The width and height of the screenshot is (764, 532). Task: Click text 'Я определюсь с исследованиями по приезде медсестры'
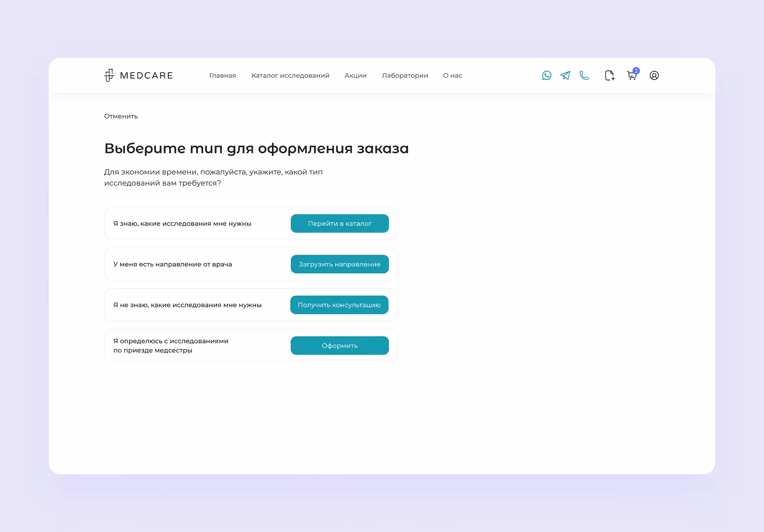(x=171, y=346)
